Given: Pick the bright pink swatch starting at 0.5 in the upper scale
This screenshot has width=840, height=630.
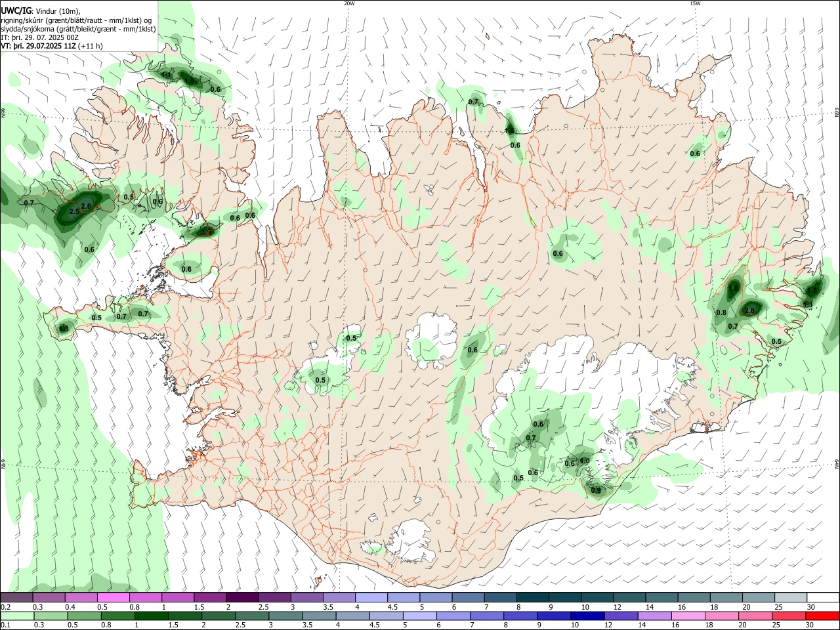Looking at the screenshot, I should pos(113,598).
